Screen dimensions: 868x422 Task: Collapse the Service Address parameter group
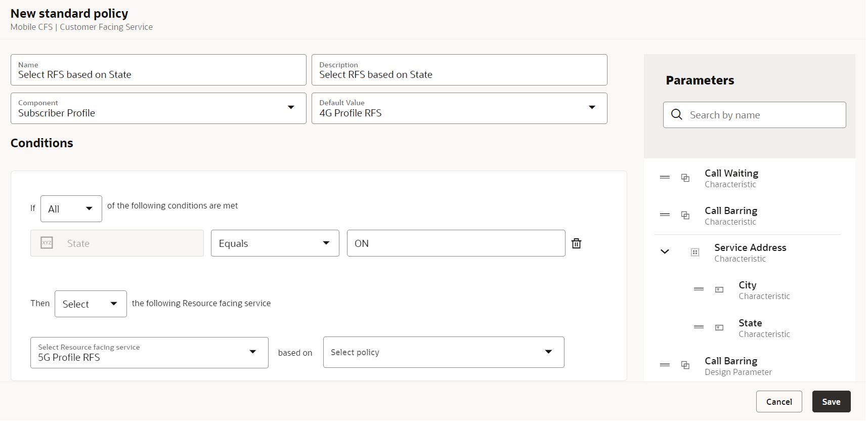pos(665,252)
